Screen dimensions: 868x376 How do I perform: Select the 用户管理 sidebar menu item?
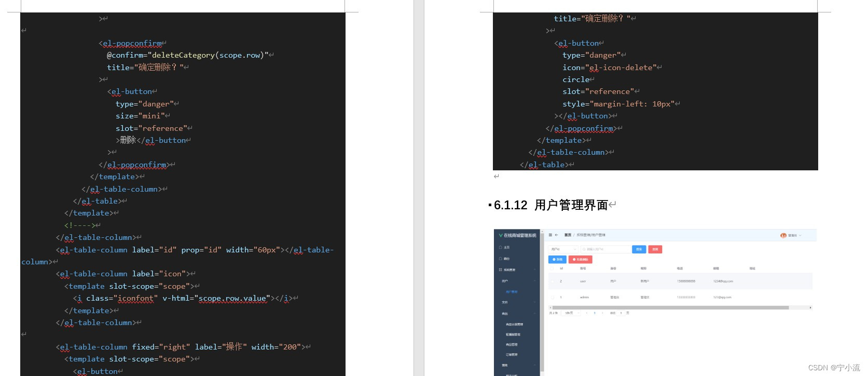(x=512, y=292)
